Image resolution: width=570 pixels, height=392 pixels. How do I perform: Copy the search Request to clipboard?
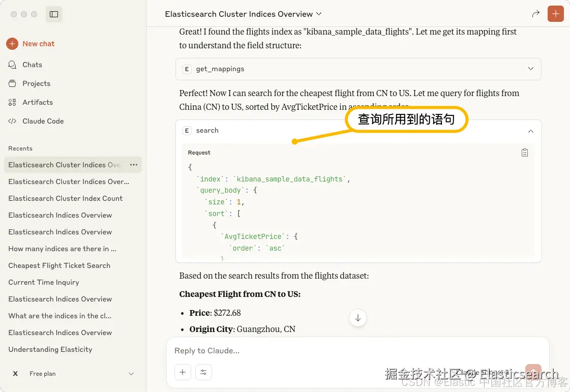[525, 153]
